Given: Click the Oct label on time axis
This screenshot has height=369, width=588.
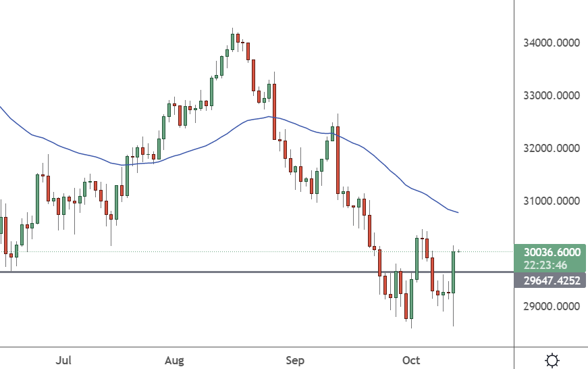Looking at the screenshot, I should point(410,360).
